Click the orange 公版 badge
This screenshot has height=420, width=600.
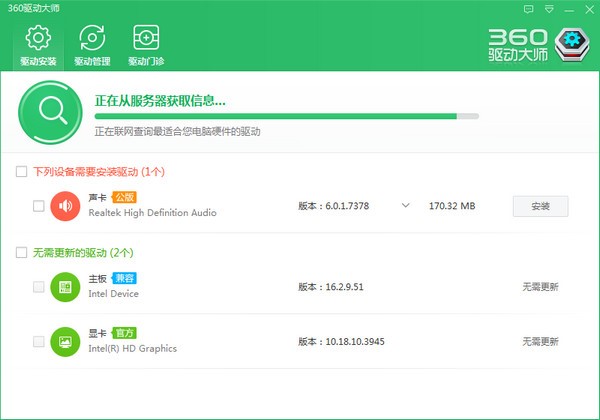click(x=124, y=197)
